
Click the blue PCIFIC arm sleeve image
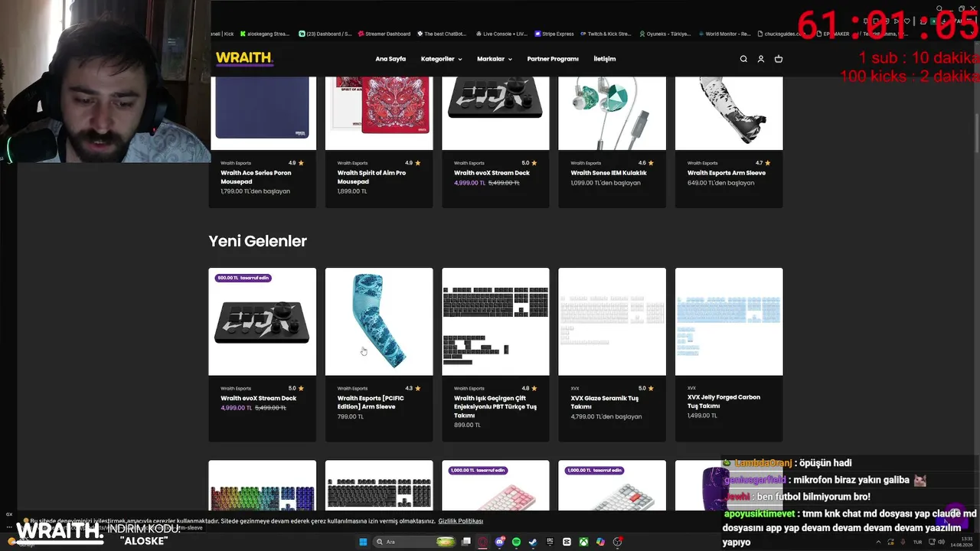379,321
